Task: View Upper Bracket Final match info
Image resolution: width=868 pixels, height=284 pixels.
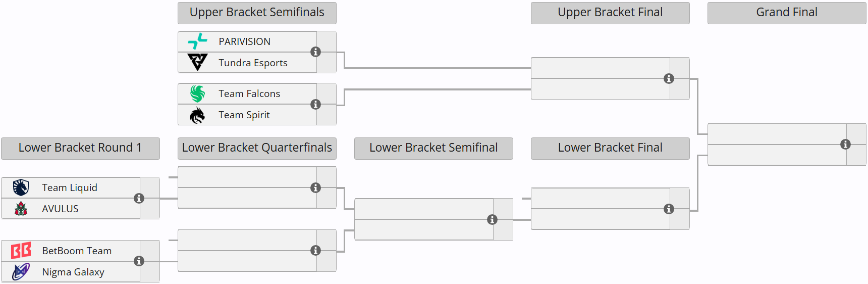Action: pyautogui.click(x=669, y=79)
